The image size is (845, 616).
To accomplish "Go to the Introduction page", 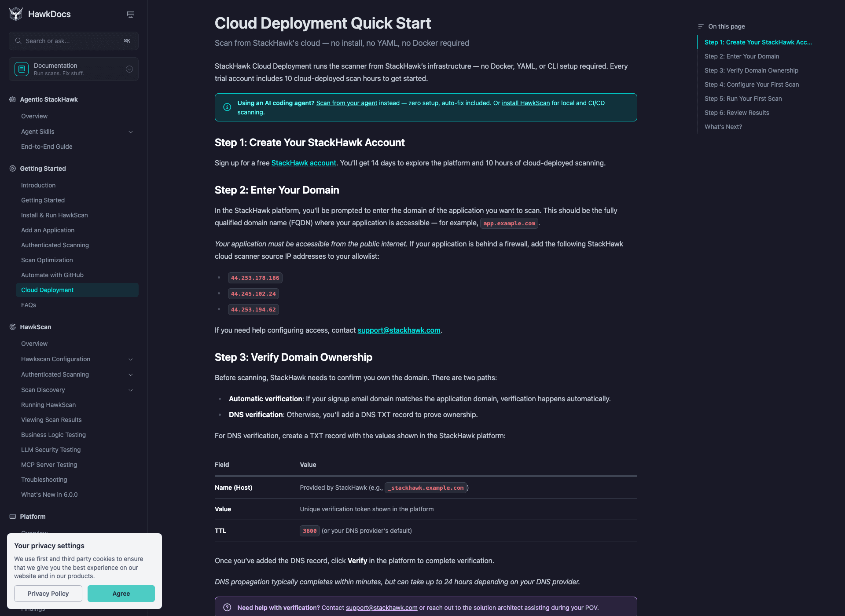I will tap(38, 185).
